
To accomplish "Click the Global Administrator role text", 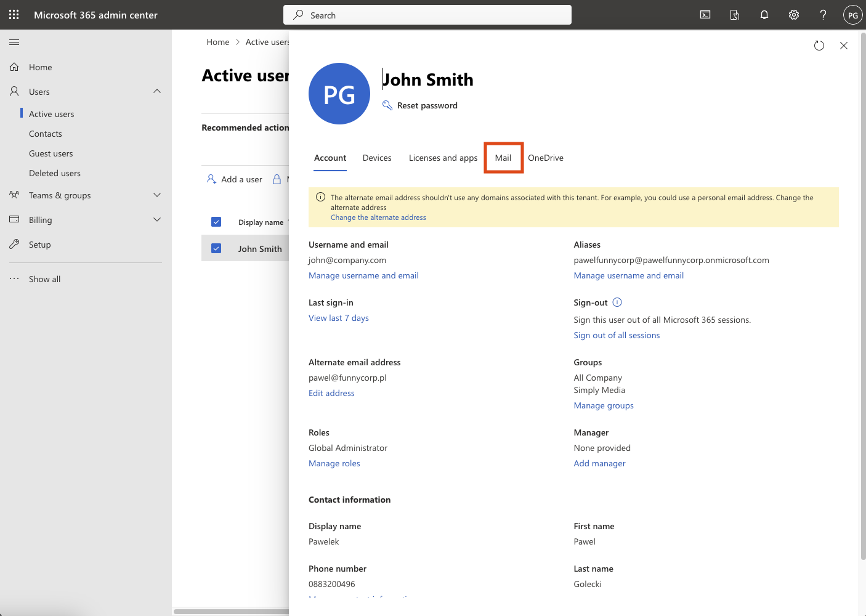I will coord(348,448).
